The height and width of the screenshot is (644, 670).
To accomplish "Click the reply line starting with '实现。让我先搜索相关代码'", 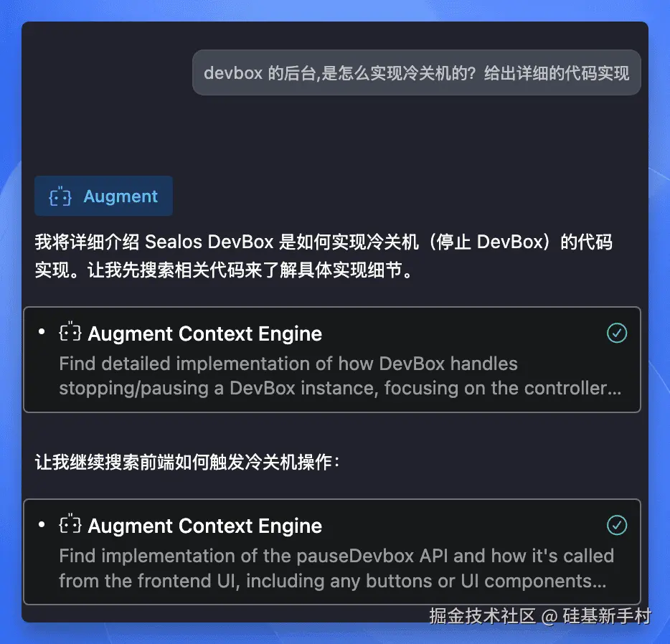I will pos(224,270).
